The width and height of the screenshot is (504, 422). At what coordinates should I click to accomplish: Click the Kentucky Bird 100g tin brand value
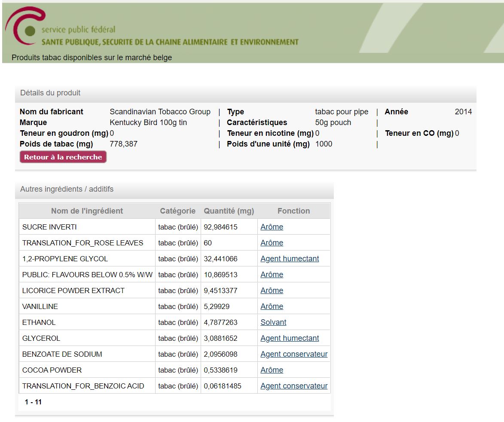[x=148, y=122]
